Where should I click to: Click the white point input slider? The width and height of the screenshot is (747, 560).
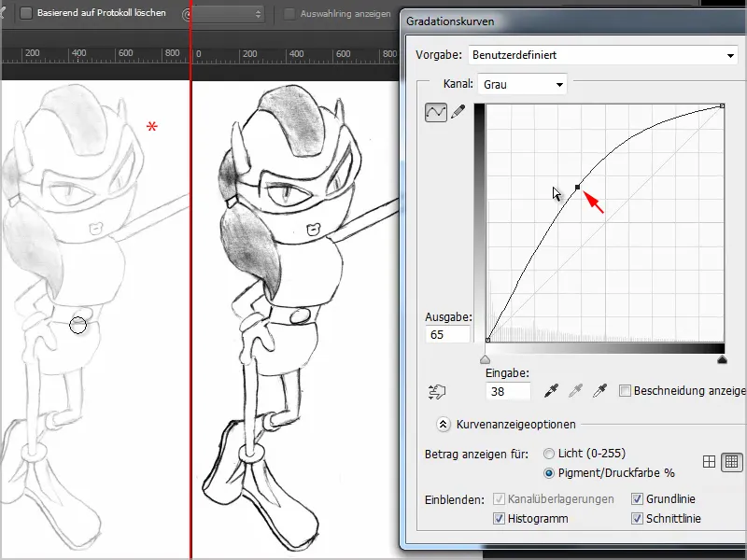[485, 359]
